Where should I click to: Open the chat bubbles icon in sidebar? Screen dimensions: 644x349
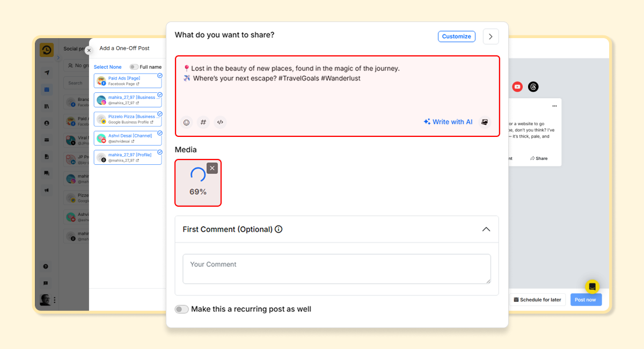tap(47, 173)
